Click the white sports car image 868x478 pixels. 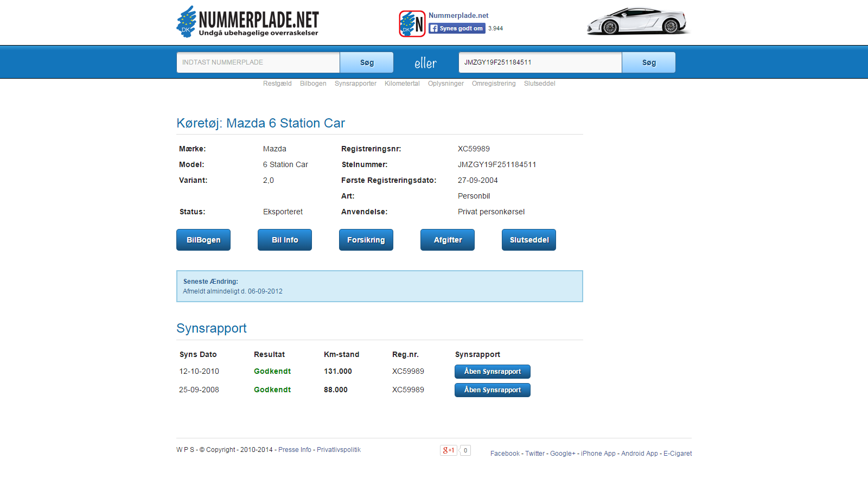(x=637, y=22)
